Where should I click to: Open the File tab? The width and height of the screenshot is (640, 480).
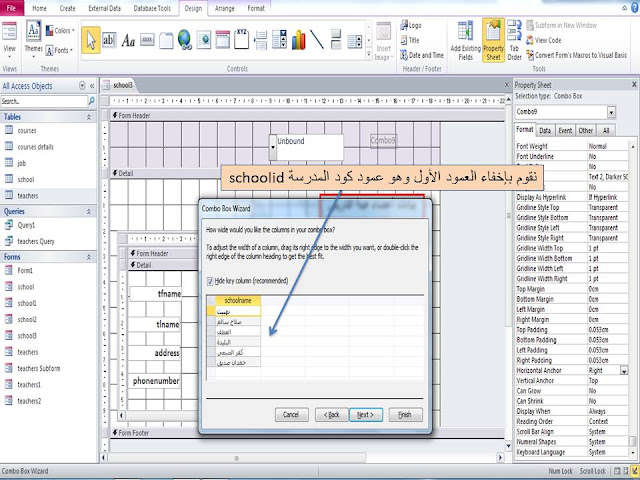pyautogui.click(x=11, y=8)
